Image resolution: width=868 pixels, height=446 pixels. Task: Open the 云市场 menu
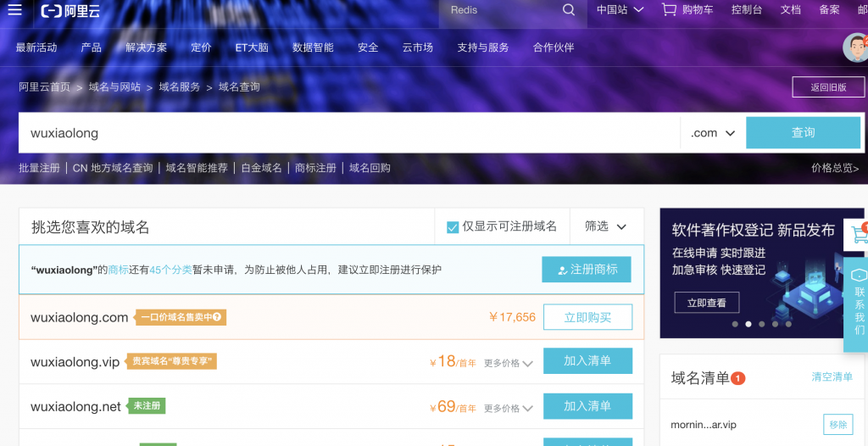[x=418, y=47]
